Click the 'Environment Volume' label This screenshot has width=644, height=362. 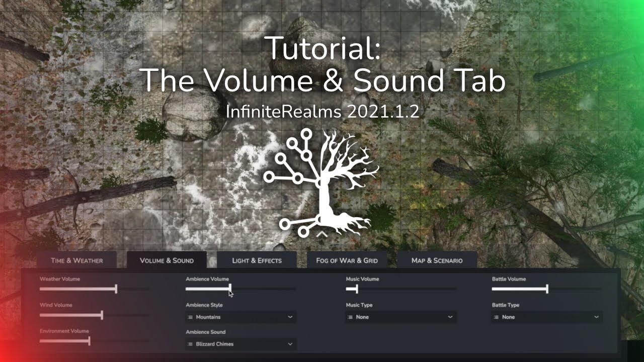pos(64,331)
